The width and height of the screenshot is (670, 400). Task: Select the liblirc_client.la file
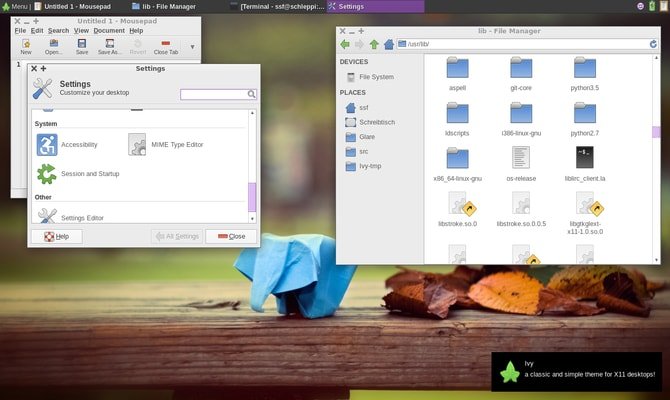(585, 164)
